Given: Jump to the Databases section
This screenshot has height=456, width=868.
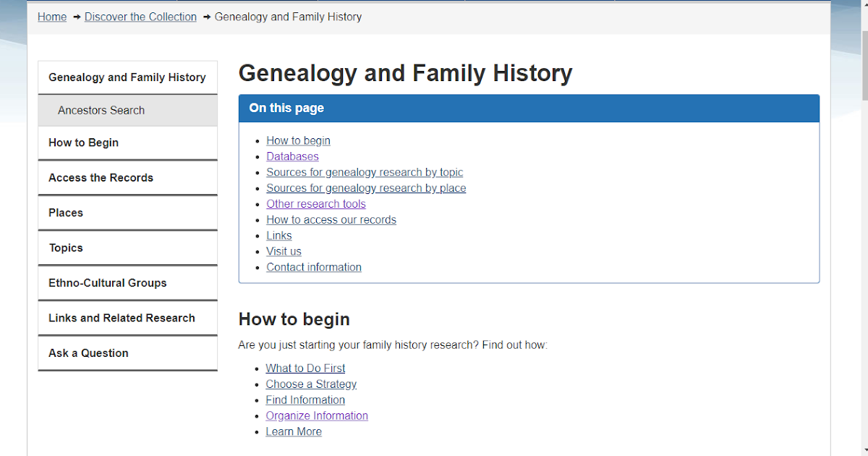Looking at the screenshot, I should [x=292, y=156].
